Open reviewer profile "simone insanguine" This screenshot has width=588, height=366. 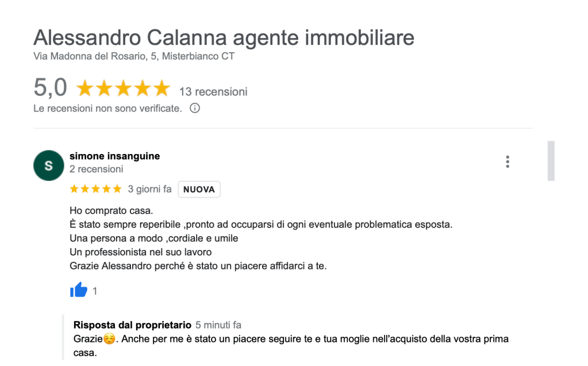(114, 156)
